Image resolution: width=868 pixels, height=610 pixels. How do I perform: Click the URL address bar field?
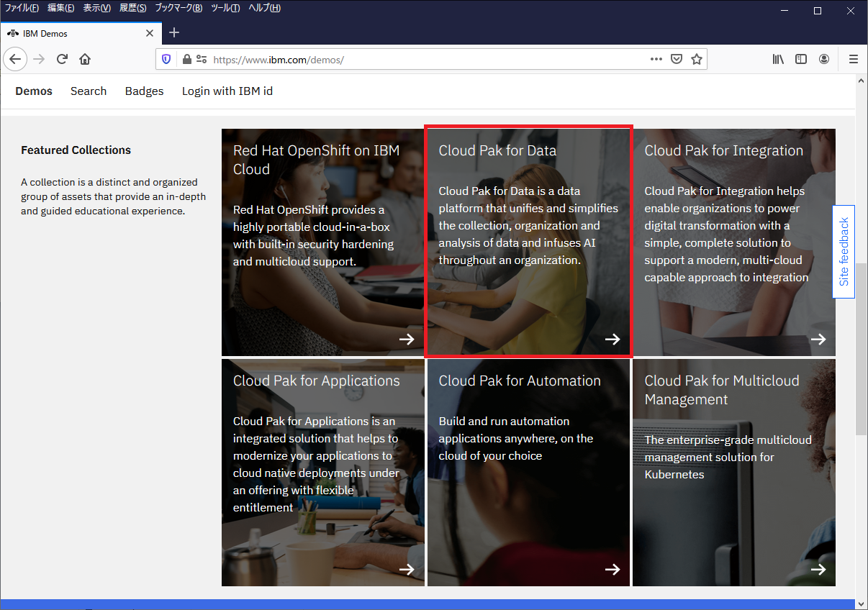click(x=425, y=59)
